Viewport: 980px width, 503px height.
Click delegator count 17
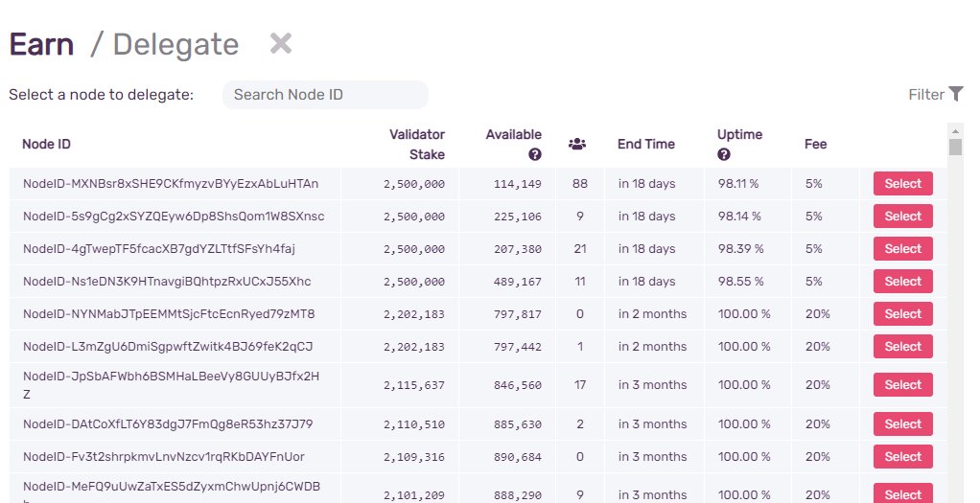pyautogui.click(x=580, y=385)
